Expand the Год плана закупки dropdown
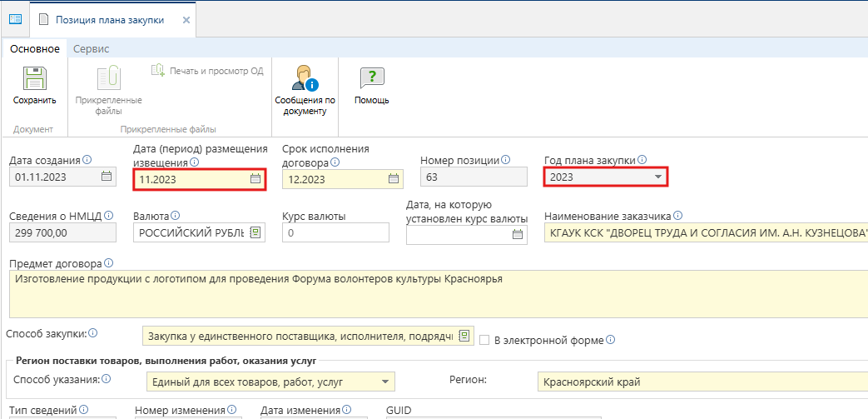Viewport: 868px width, 419px height. coord(657,177)
